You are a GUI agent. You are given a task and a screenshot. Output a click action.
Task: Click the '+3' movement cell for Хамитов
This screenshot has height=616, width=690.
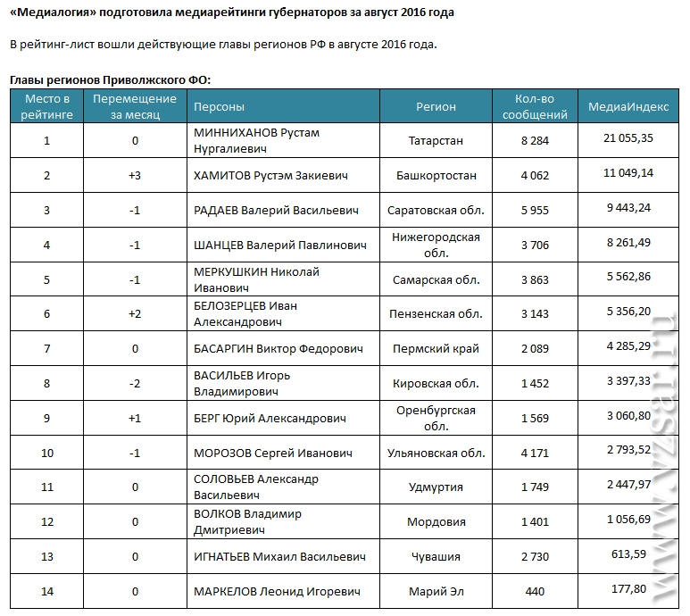coord(135,176)
